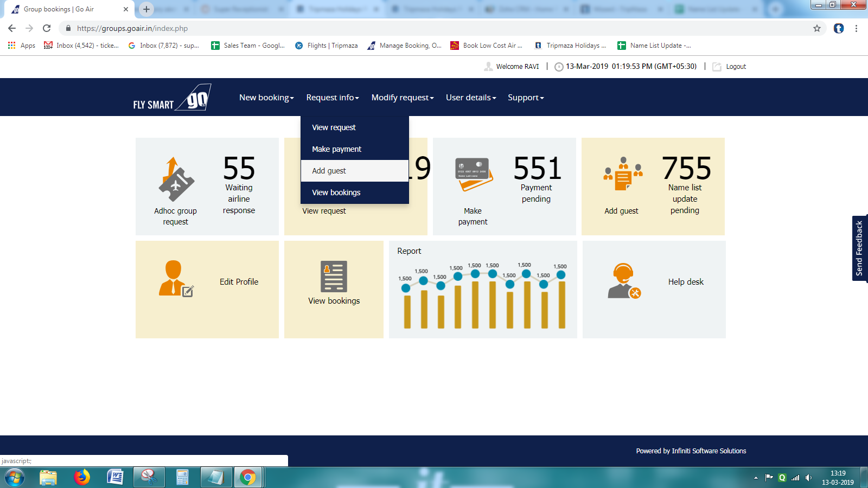Collapse the Request info dropdown menu
Image resolution: width=868 pixels, height=488 pixels.
pyautogui.click(x=333, y=98)
